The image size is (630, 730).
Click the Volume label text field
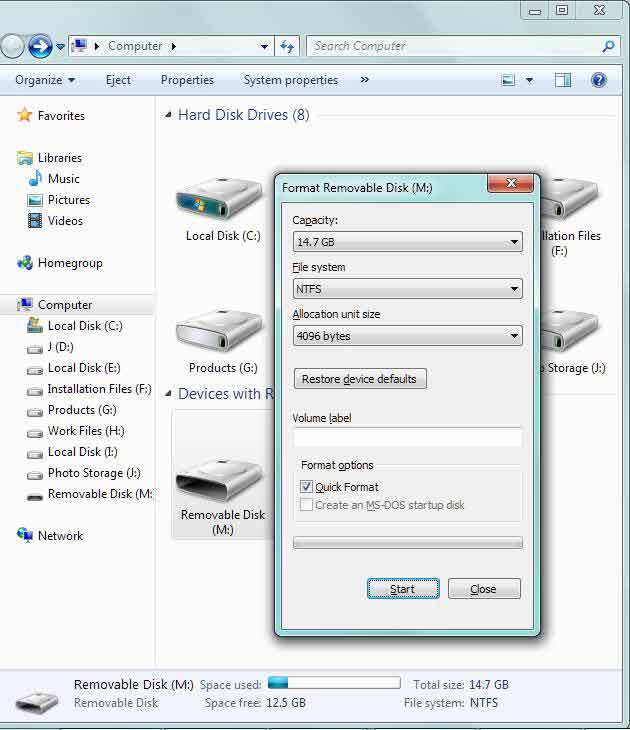[407, 438]
